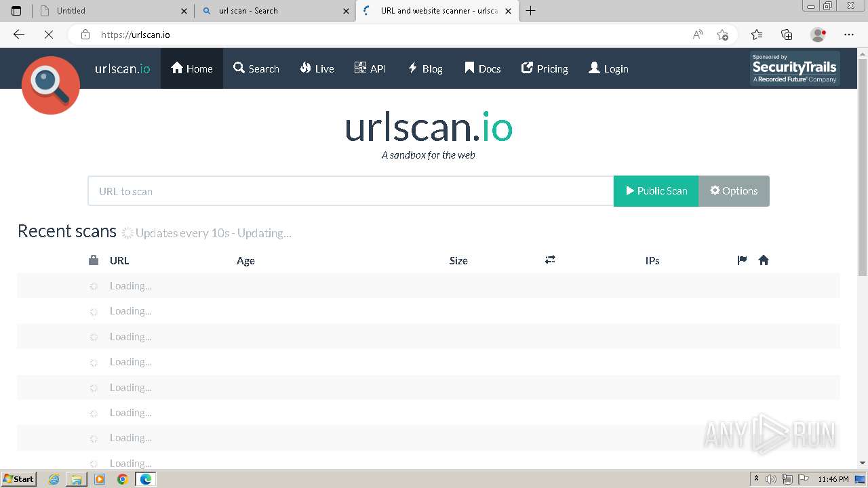Open File Explorer from the taskbar
This screenshot has width=868, height=488.
(x=77, y=479)
